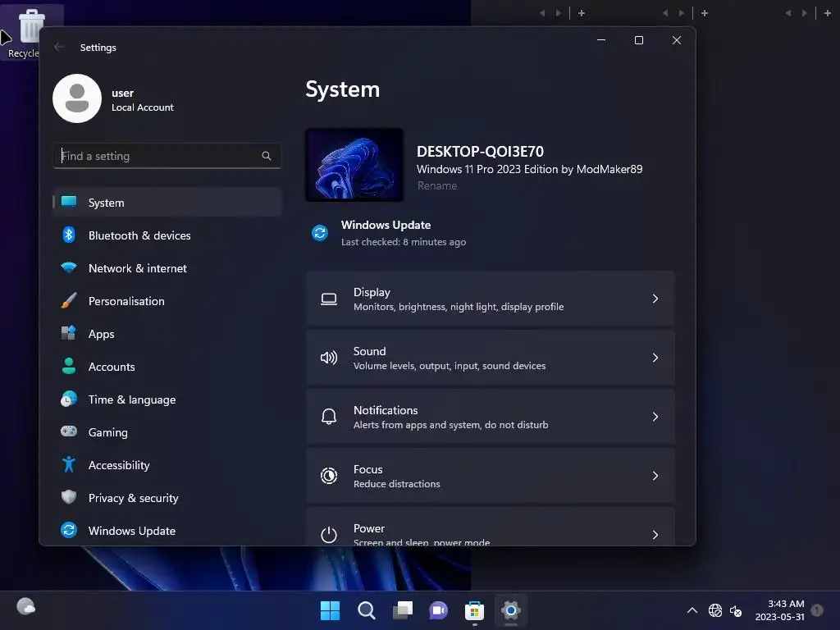840x630 pixels.
Task: Open the weather widget on taskbar
Action: (25, 607)
